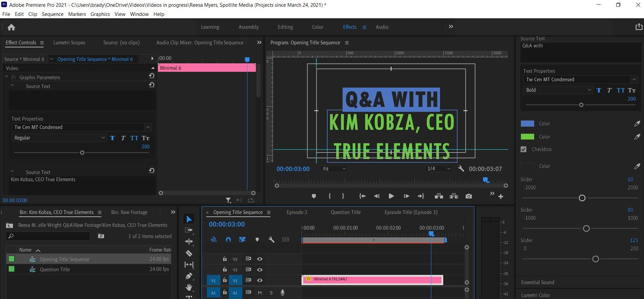Open the Graphics menu
The image size is (644, 299).
100,14
